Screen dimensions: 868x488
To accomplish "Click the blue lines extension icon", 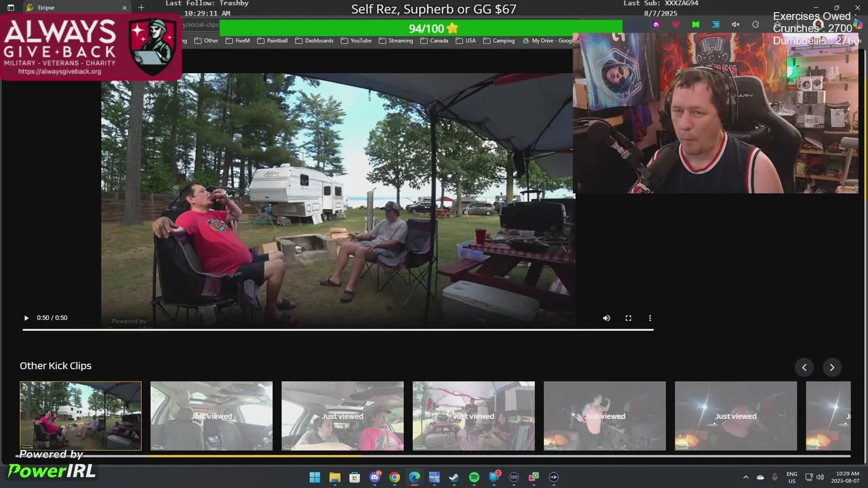I will click(x=715, y=24).
